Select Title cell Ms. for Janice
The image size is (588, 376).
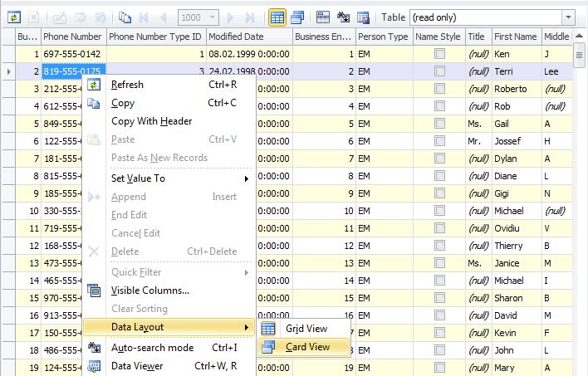click(x=478, y=263)
